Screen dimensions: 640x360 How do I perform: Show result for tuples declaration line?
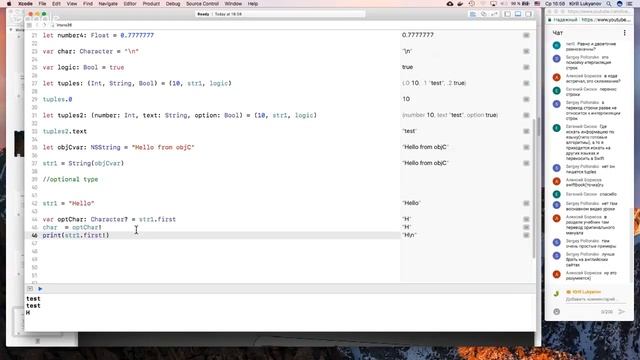(527, 83)
